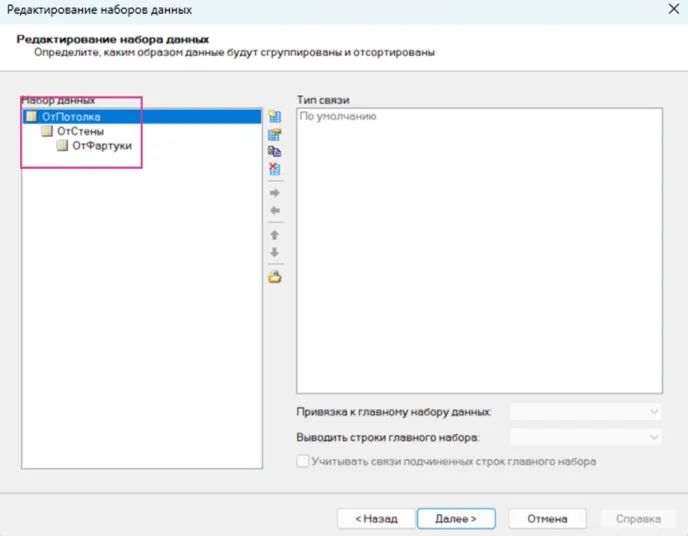688x536 pixels.
Task: Click the move up arrow icon
Action: [274, 234]
